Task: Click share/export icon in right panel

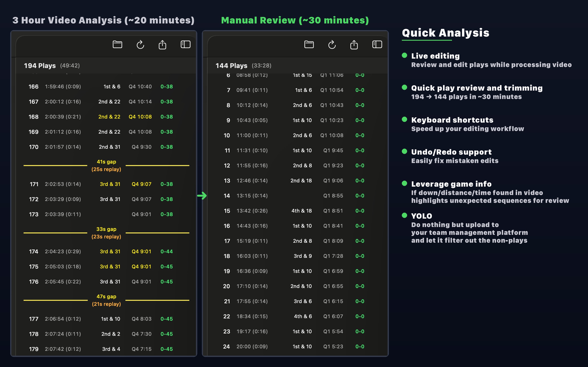Action: coord(354,45)
